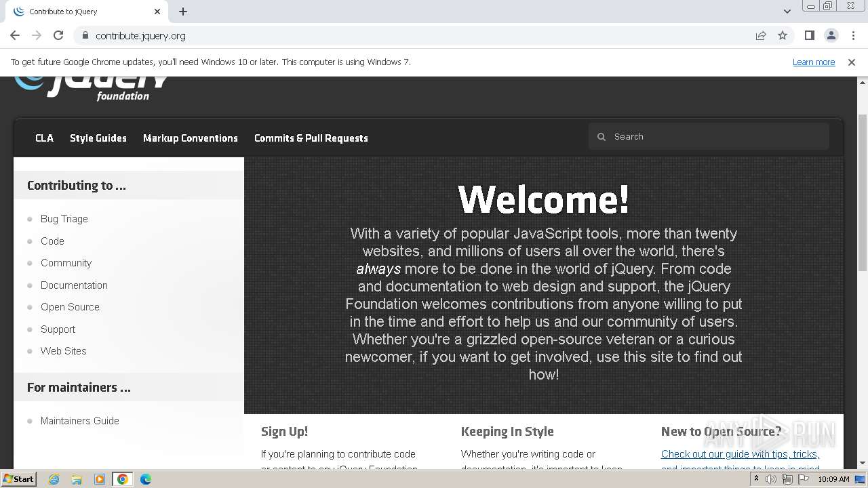Screen dimensions: 868x488
Task: Open Windows Media Player from taskbar
Action: click(x=100, y=479)
